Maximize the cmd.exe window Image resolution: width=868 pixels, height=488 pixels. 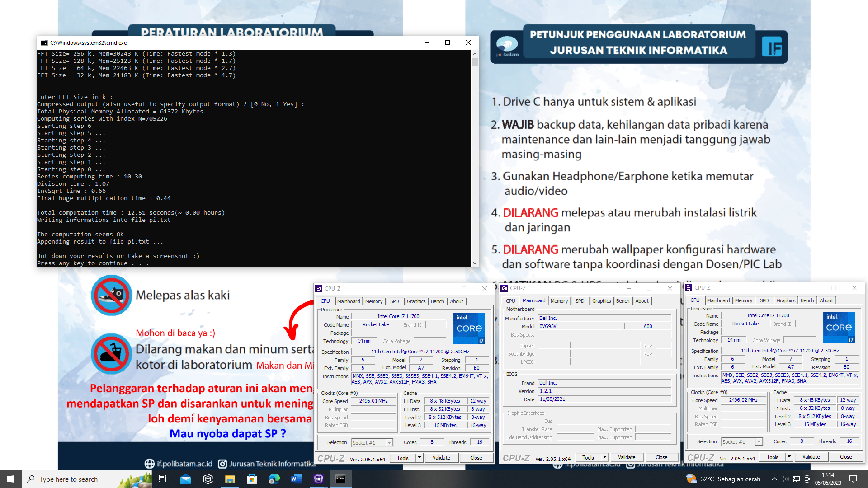pyautogui.click(x=448, y=42)
